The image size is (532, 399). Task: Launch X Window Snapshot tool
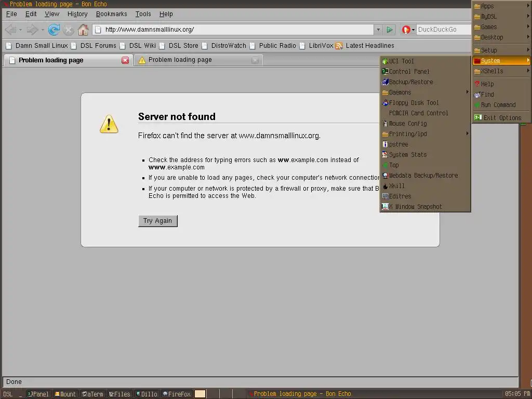(425, 207)
